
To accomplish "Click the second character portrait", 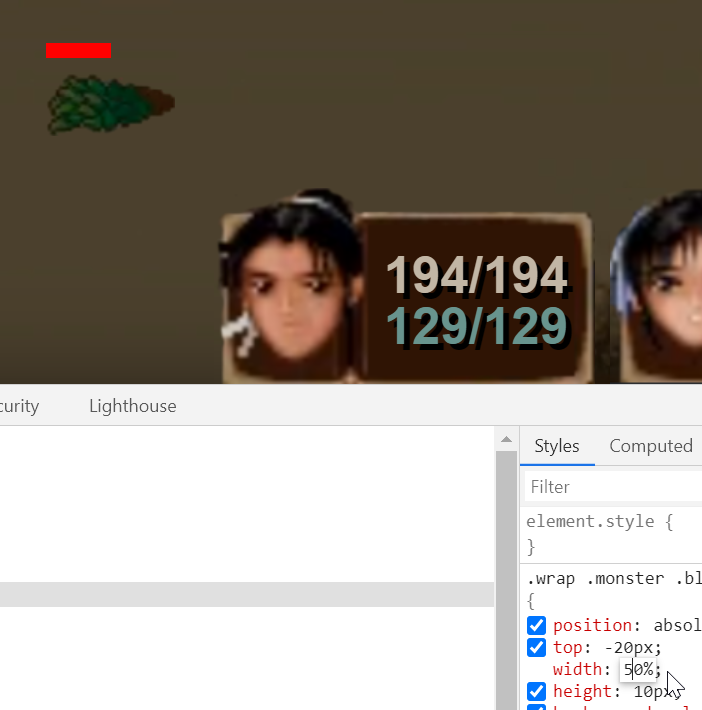I will 657,285.
